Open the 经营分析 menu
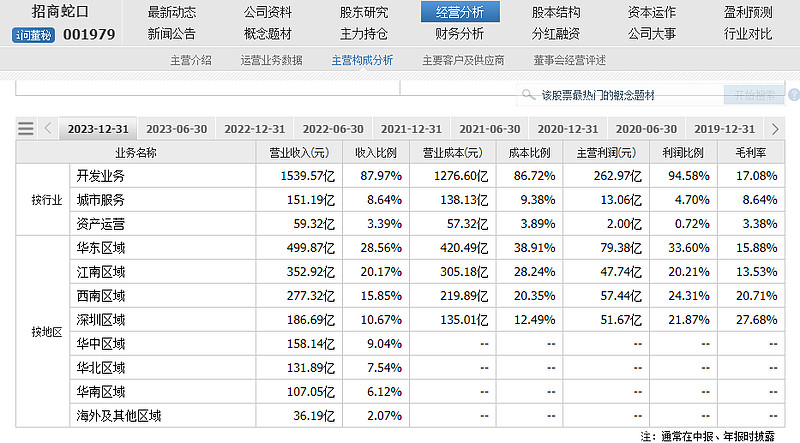This screenshot has width=800, height=443. [x=460, y=12]
